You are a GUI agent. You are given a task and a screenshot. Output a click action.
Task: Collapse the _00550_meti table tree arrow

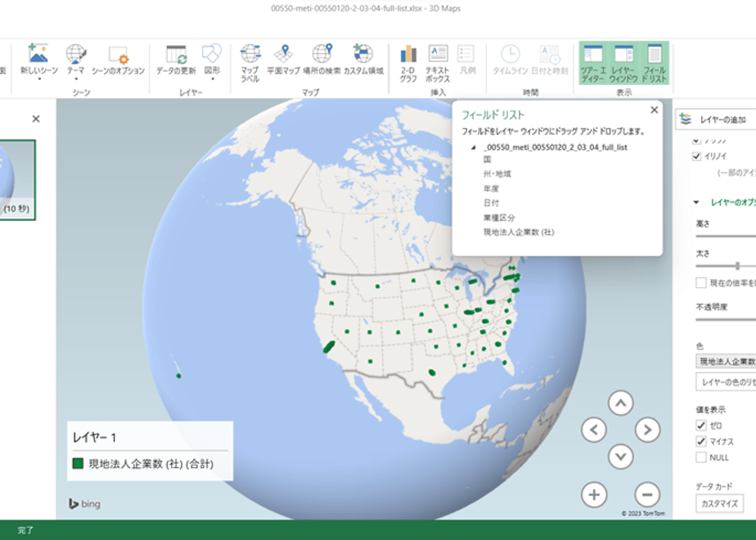474,147
